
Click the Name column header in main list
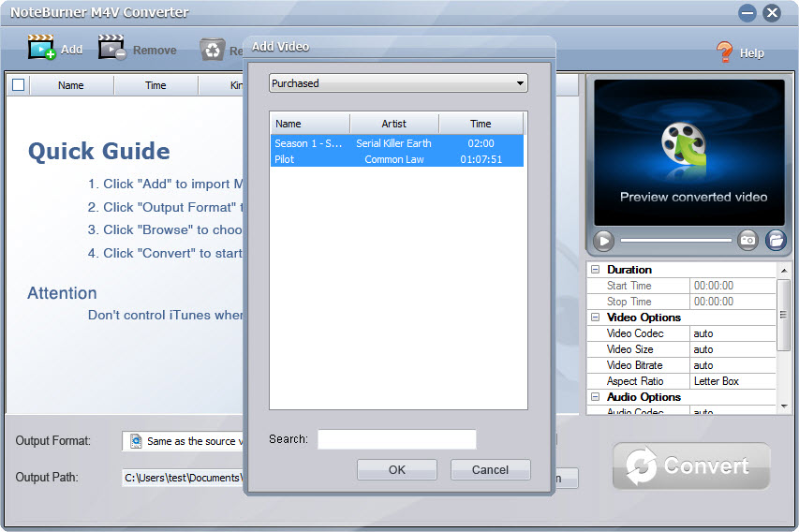[x=71, y=85]
